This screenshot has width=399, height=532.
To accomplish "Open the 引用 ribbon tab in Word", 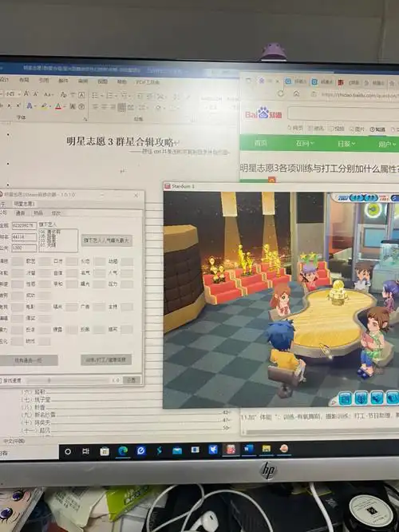I will click(x=44, y=80).
